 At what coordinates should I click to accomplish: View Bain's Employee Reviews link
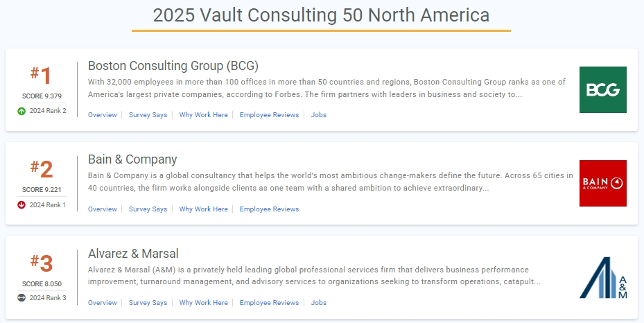270,209
